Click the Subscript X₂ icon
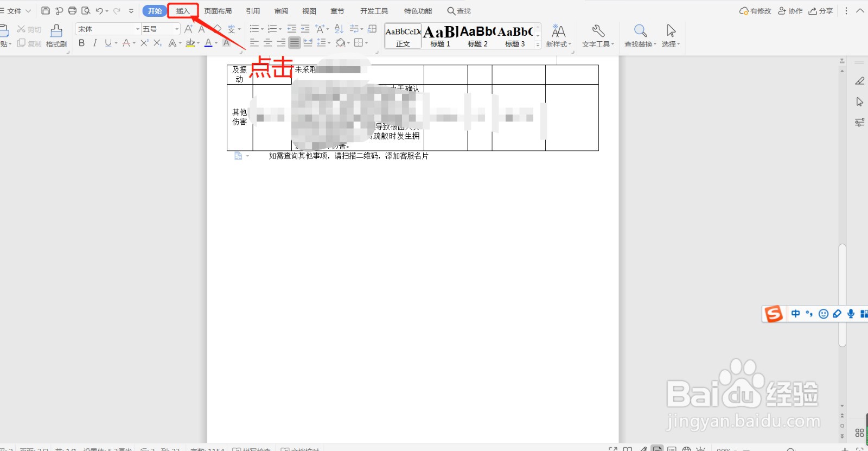 coord(157,43)
